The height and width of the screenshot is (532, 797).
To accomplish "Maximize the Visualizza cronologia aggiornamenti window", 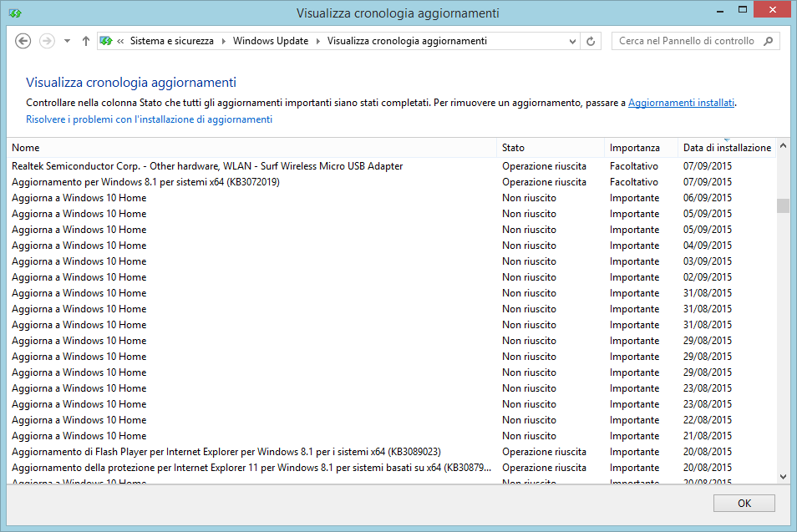I will coord(743,10).
